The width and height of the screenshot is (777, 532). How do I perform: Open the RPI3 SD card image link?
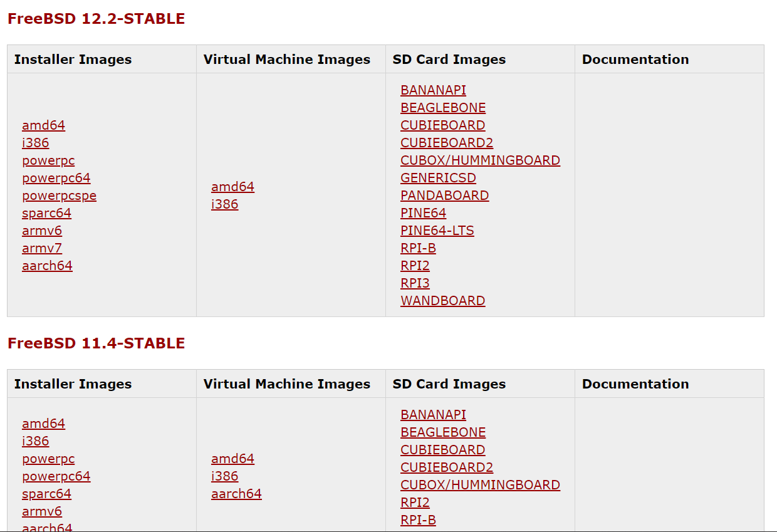pos(415,283)
